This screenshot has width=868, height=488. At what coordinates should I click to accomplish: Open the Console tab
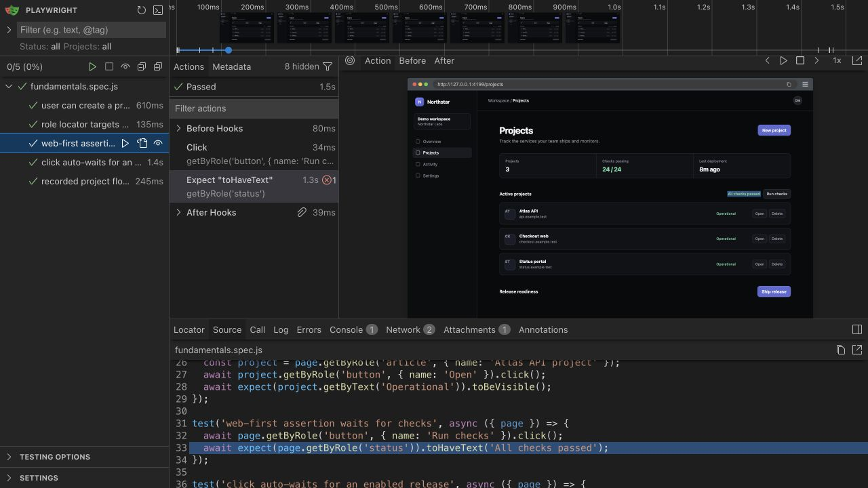[353, 329]
